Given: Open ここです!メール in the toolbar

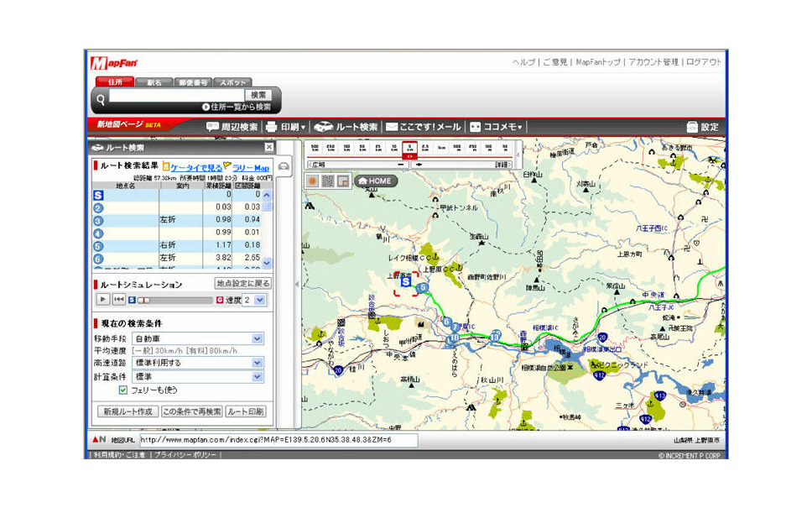Looking at the screenshot, I should point(423,127).
